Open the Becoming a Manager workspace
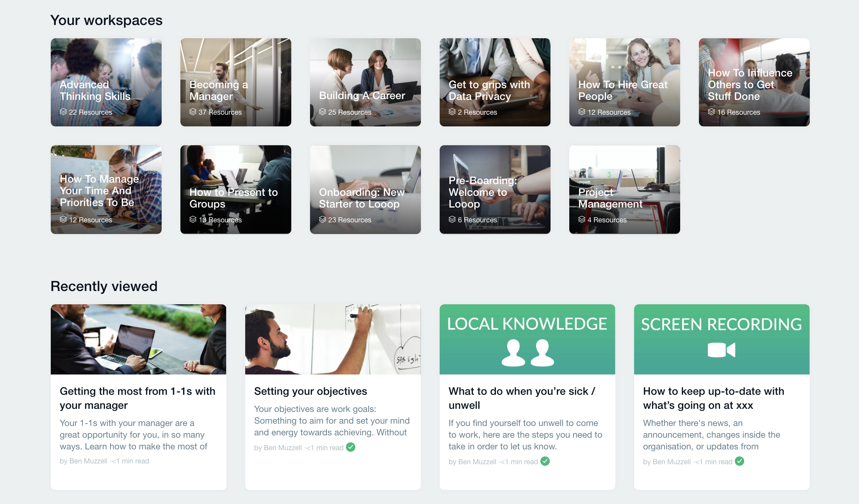This screenshot has height=504, width=859. [x=236, y=82]
